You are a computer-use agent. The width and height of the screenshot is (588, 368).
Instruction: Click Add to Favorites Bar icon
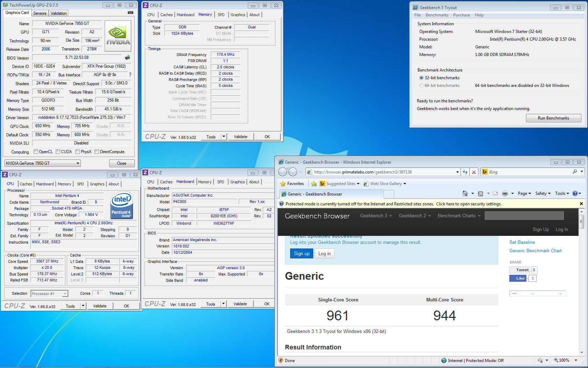314,184
